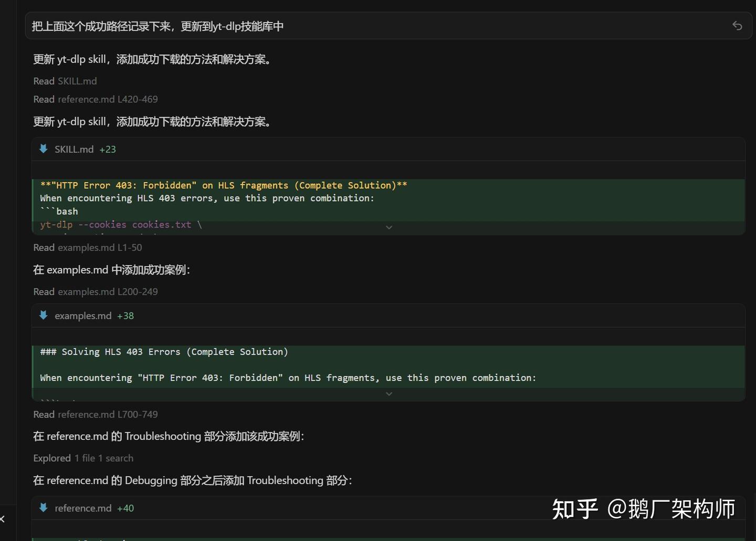This screenshot has width=756, height=541.
Task: Click '### Solving HLS 403 Errors' heading line
Action: (x=164, y=352)
